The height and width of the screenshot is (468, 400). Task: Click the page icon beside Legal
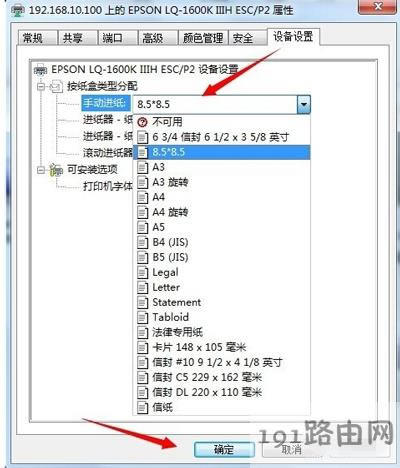click(142, 273)
